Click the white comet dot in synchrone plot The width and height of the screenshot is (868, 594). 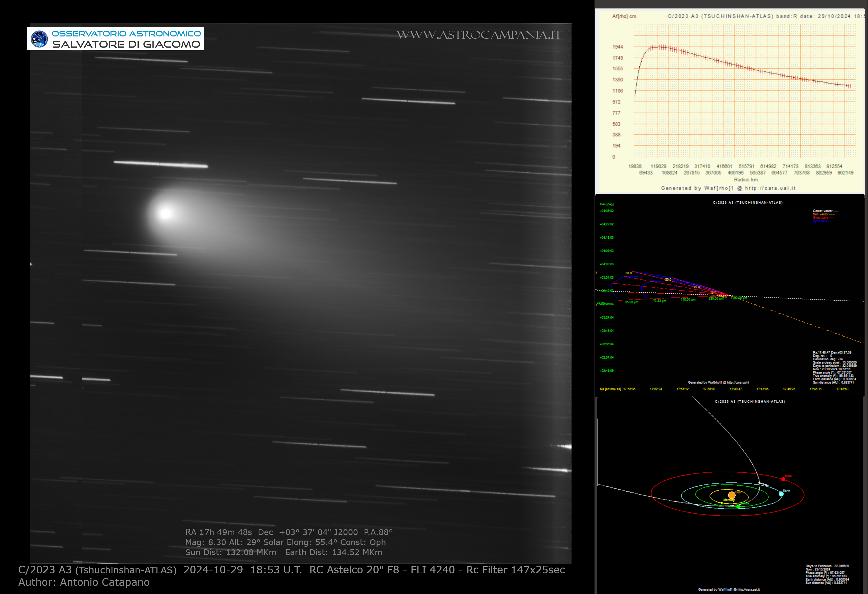[x=730, y=296]
